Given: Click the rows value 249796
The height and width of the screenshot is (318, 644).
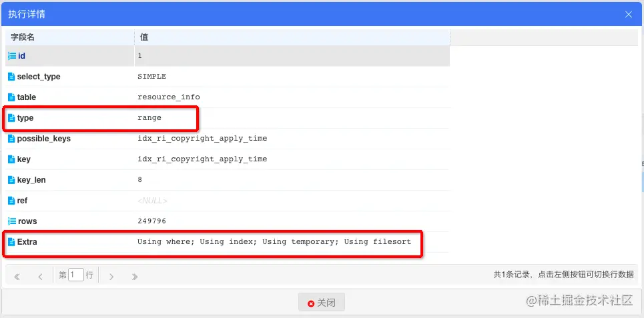Looking at the screenshot, I should click(x=151, y=221).
